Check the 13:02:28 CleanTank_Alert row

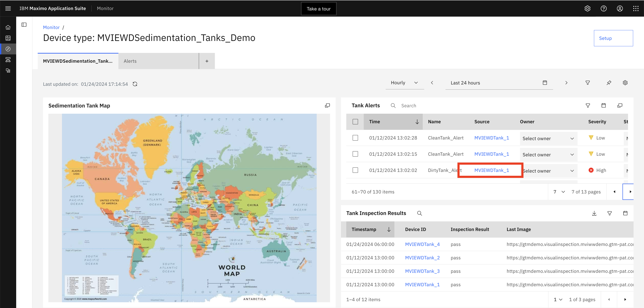pos(355,138)
